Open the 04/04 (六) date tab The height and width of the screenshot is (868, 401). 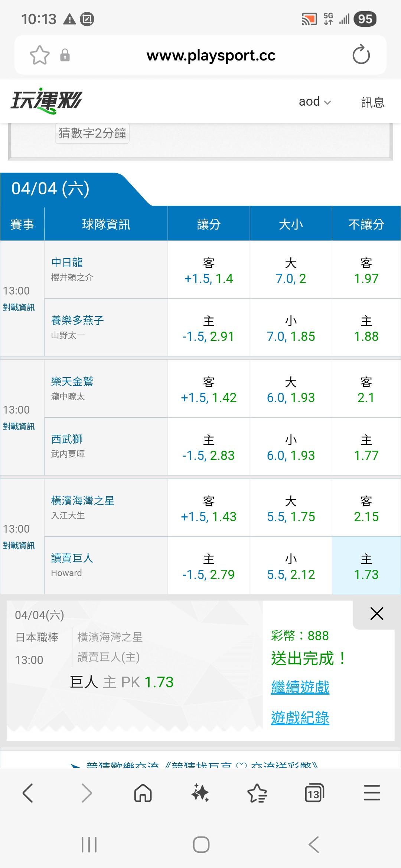click(50, 189)
